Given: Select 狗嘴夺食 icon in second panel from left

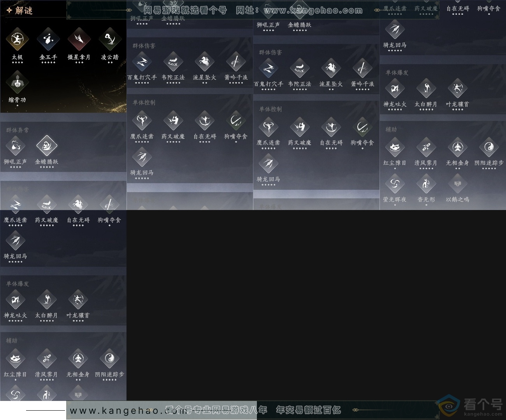Looking at the screenshot, I should point(236,121).
